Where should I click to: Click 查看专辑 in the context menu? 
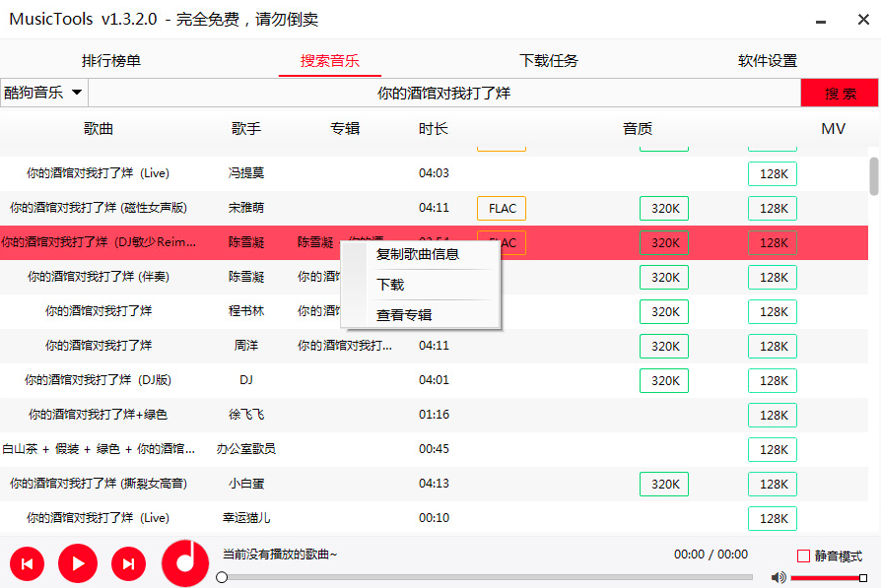[x=404, y=315]
